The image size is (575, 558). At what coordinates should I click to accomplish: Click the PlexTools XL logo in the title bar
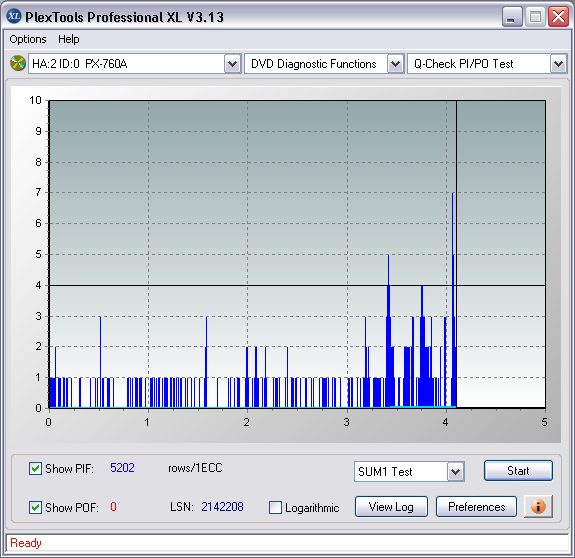pyautogui.click(x=14, y=16)
